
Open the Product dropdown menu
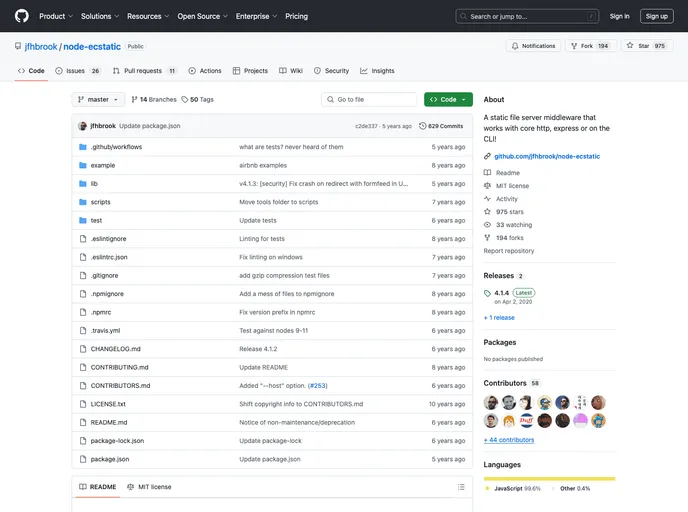pos(56,16)
